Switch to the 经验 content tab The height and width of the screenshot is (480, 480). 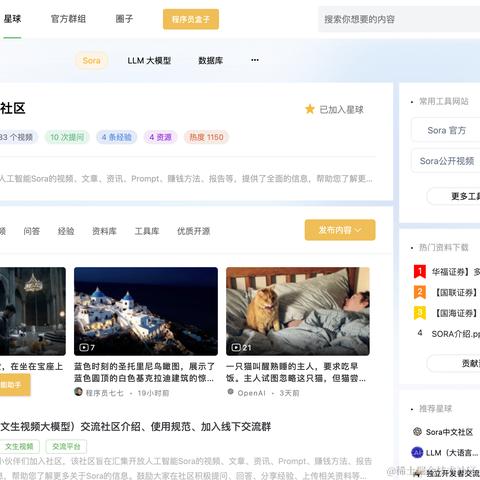(66, 231)
